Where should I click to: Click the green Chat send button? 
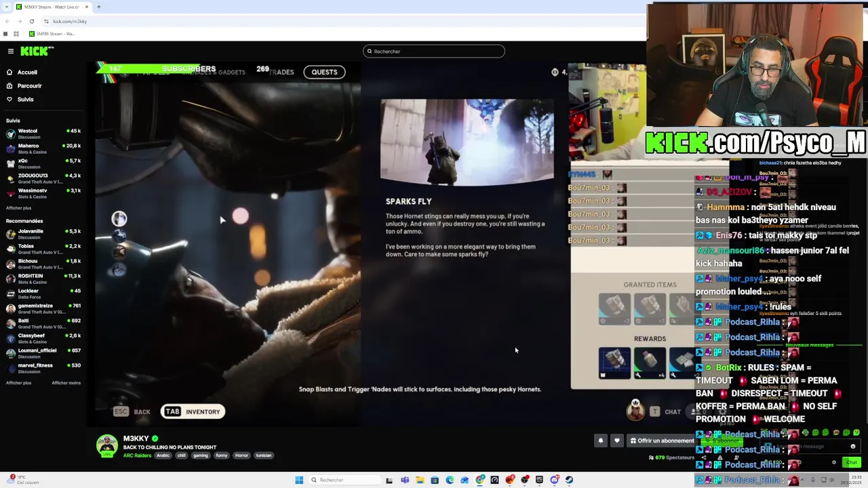point(852,462)
